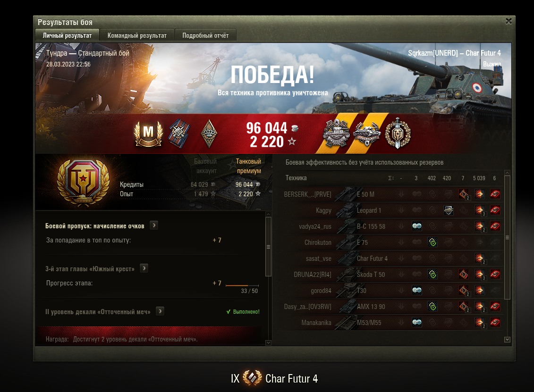Image resolution: width=534 pixels, height=392 pixels.
Task: Click the stage progress bar 33 / 50
Action: tap(242, 285)
